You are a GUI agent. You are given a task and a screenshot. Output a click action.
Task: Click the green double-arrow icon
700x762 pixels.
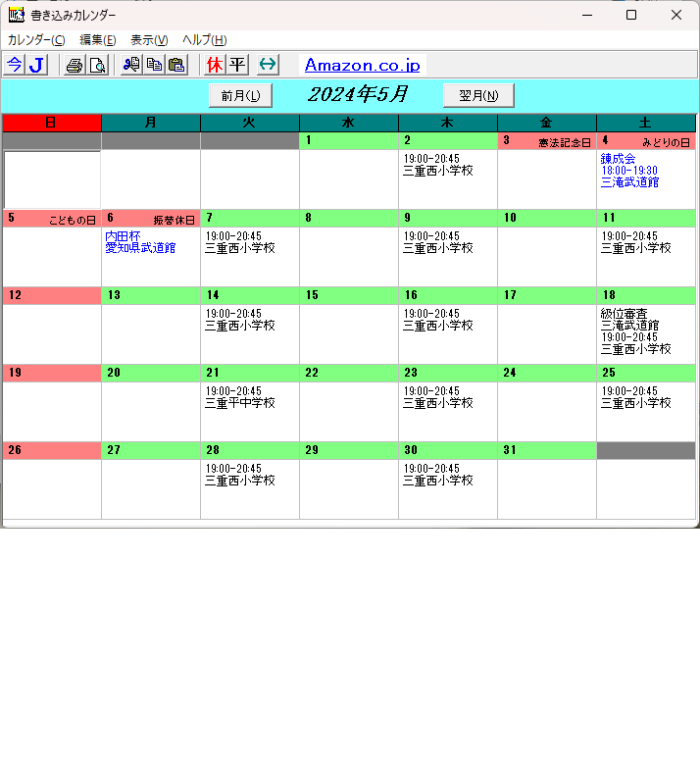268,65
